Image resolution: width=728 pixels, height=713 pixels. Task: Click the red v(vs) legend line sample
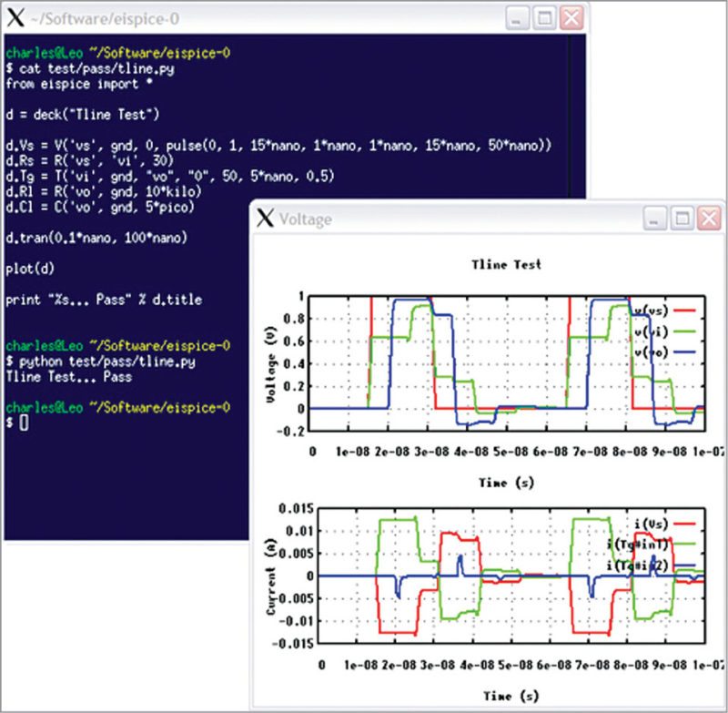684,310
